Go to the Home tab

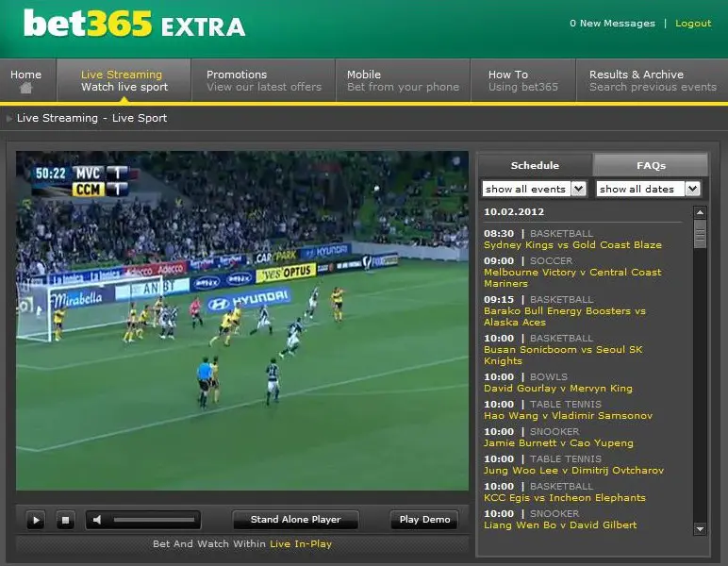click(28, 80)
